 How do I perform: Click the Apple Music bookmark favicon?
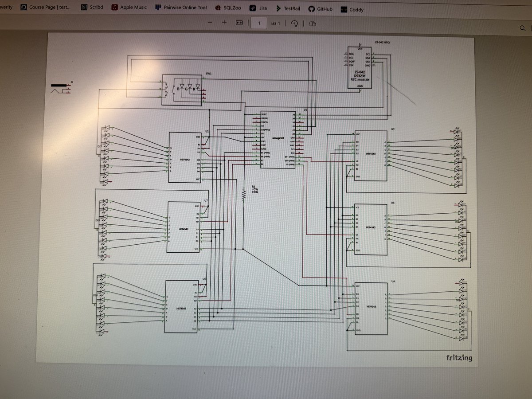pos(114,8)
